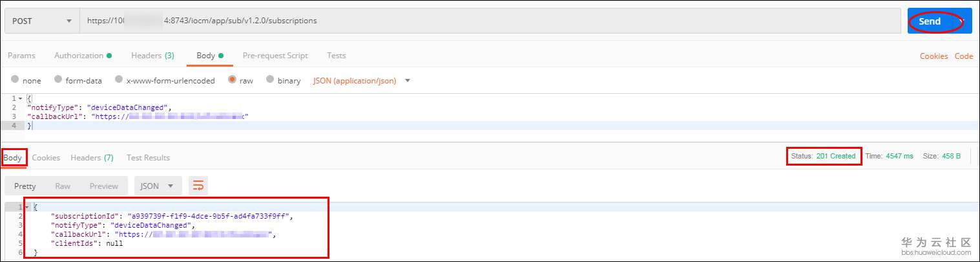This screenshot has width=980, height=262.
Task: Open the Authorization tab
Action: click(82, 56)
